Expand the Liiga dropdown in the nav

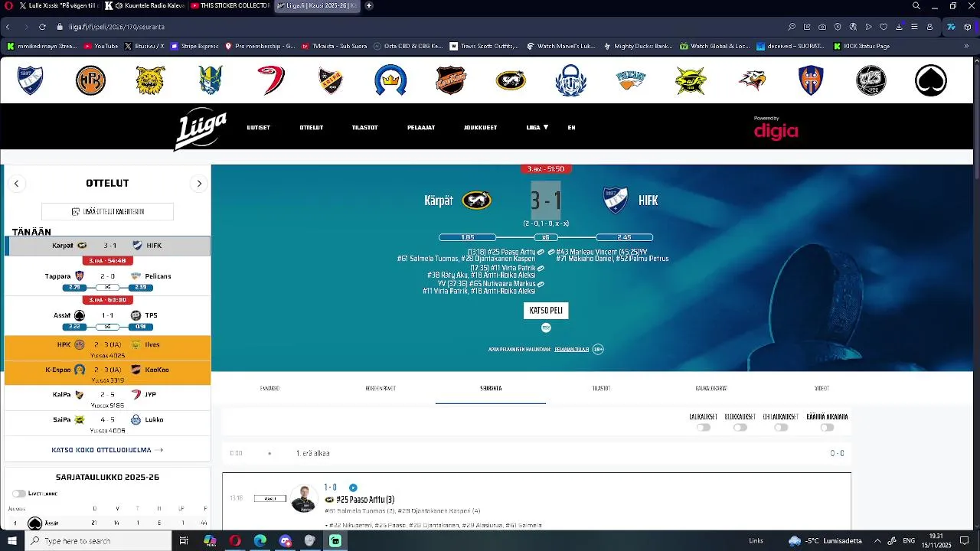pyautogui.click(x=537, y=128)
